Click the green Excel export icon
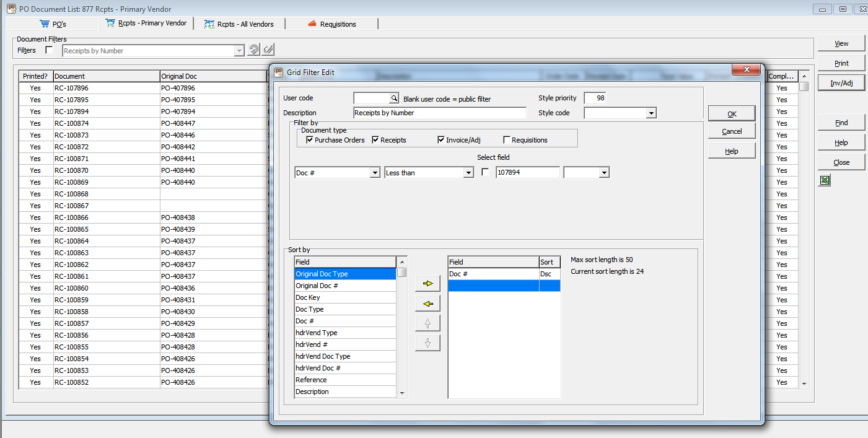Image resolution: width=868 pixels, height=438 pixels. tap(825, 181)
